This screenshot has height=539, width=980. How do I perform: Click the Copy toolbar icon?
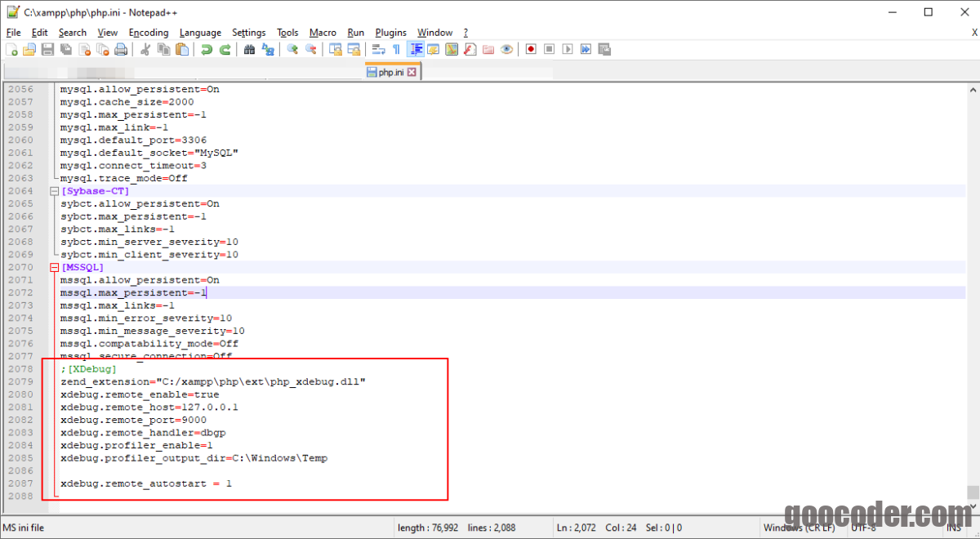(x=164, y=49)
